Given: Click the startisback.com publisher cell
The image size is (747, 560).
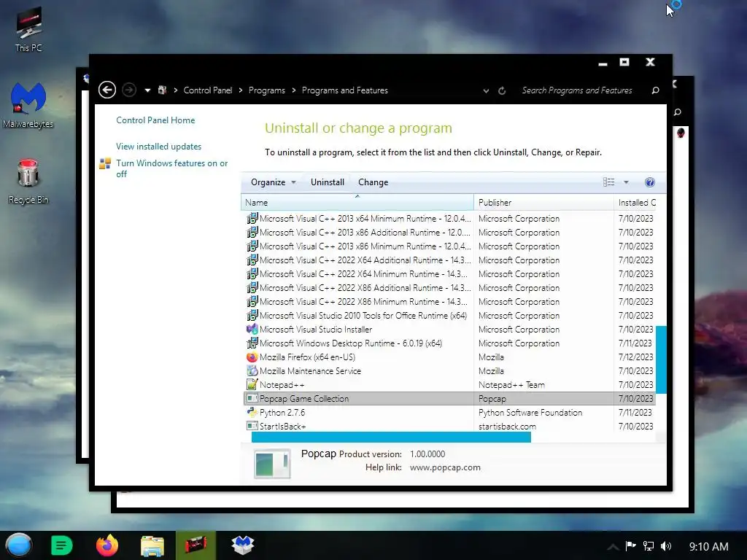Looking at the screenshot, I should (x=507, y=427).
